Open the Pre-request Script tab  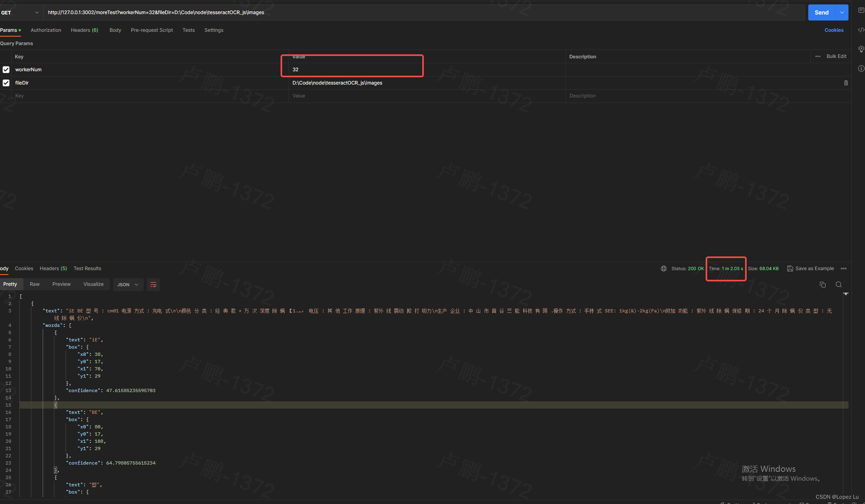click(152, 30)
